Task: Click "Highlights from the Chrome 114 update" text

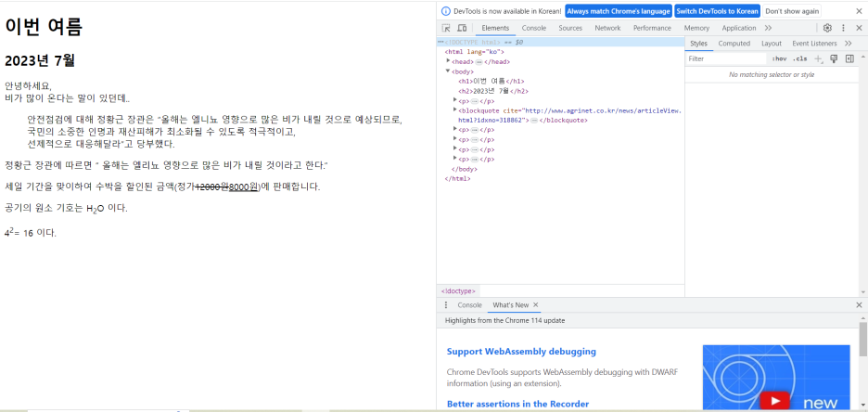Action: (x=504, y=320)
